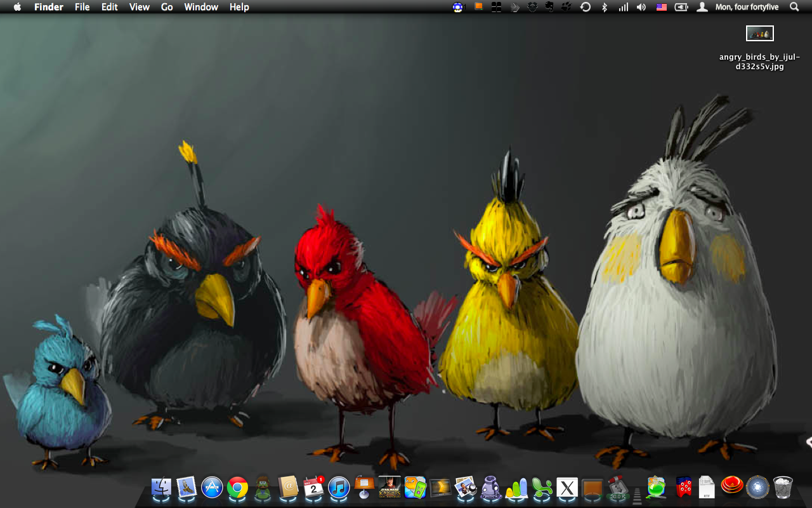Viewport: 812px width, 508px height.
Task: Click the orange screen menu bar icon
Action: 478,6
